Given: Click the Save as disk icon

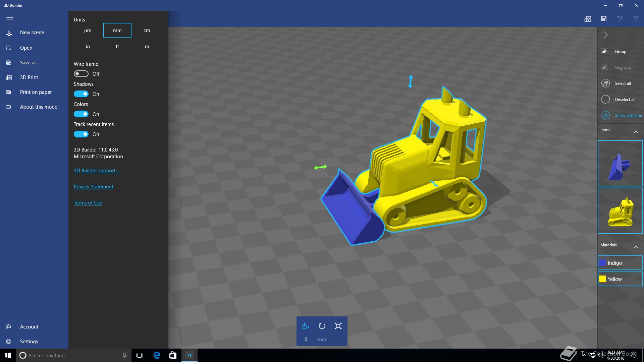Looking at the screenshot, I should [9, 63].
